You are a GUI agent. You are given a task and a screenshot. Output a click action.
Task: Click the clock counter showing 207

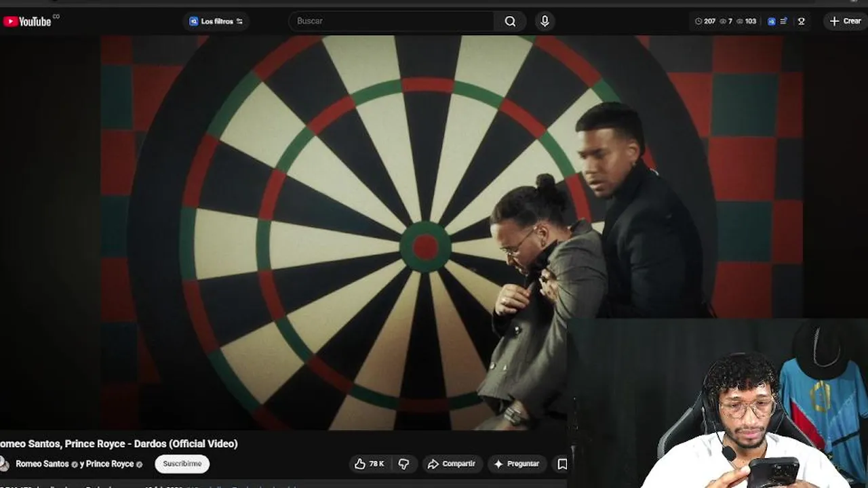tap(705, 21)
